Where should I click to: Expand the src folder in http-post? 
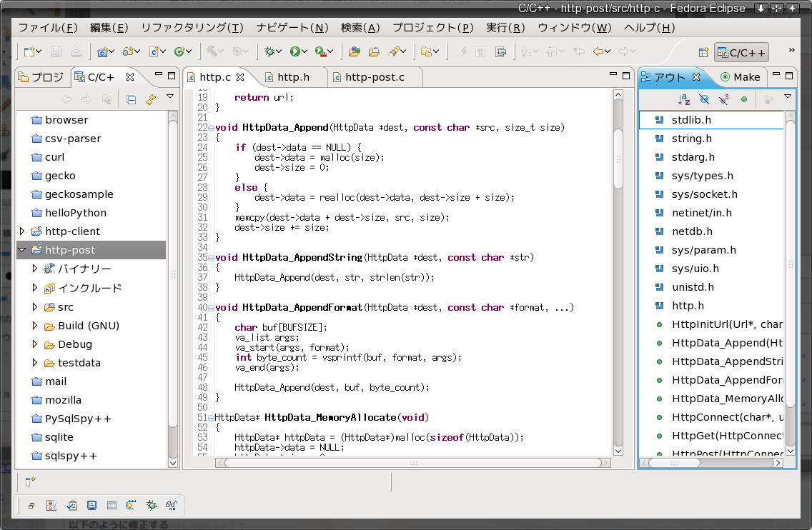[35, 307]
